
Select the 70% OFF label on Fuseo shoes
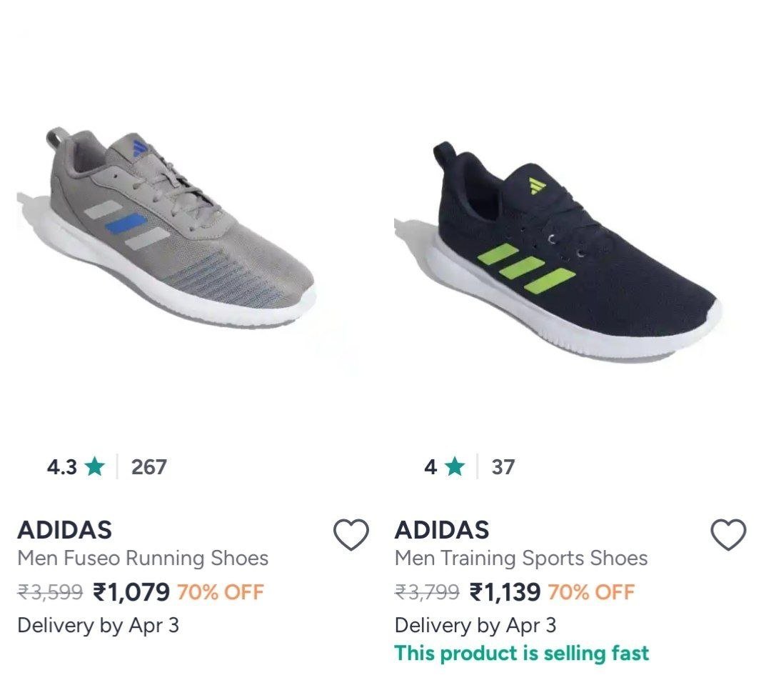pyautogui.click(x=223, y=592)
